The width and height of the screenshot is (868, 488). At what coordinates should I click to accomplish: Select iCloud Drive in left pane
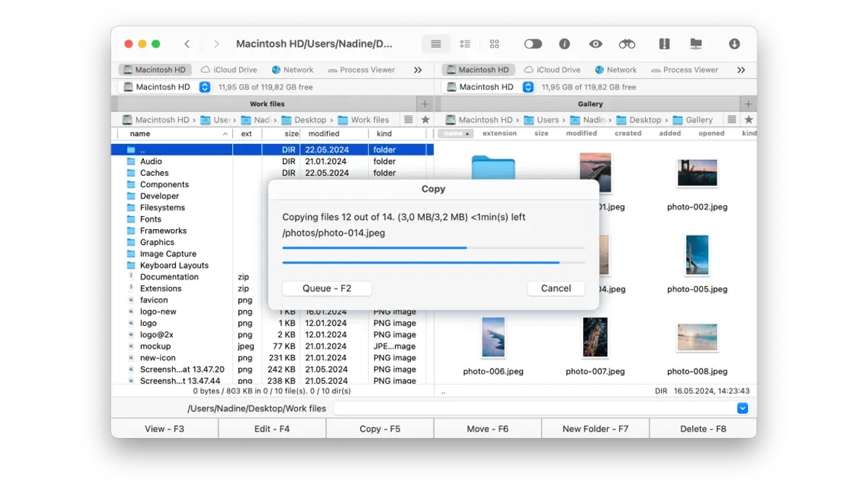click(229, 70)
